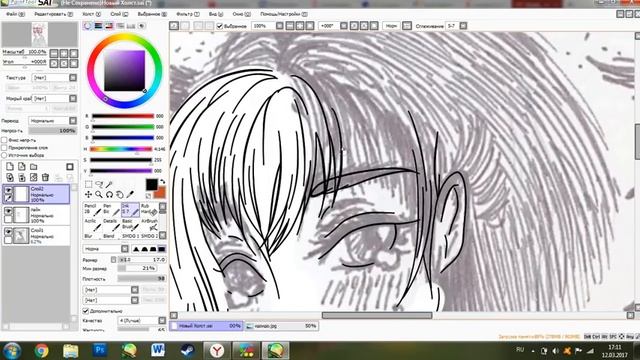Open the rotation angle dropdown in toolbar
The width and height of the screenshot is (640, 360).
coord(344,26)
